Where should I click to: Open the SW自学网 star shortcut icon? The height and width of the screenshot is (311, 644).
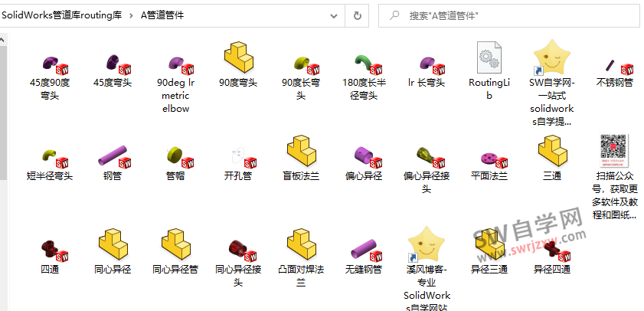point(551,57)
